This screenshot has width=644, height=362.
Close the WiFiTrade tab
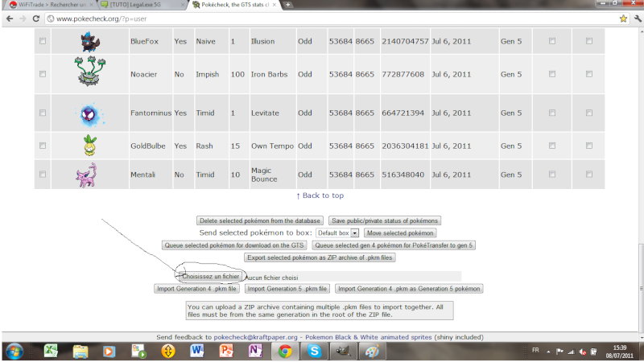click(x=92, y=5)
